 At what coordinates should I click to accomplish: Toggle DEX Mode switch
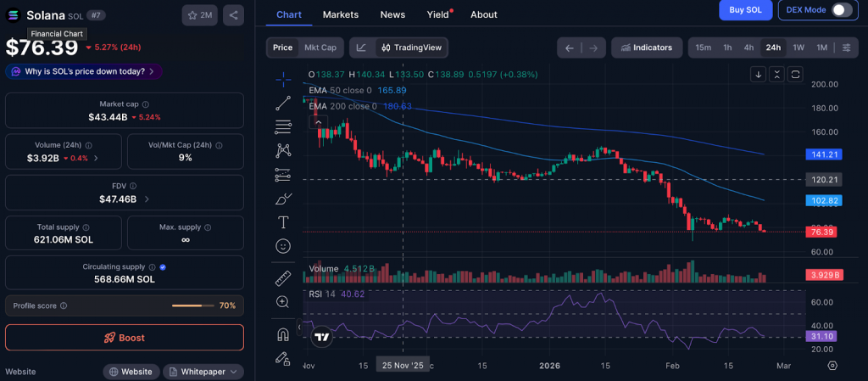840,10
